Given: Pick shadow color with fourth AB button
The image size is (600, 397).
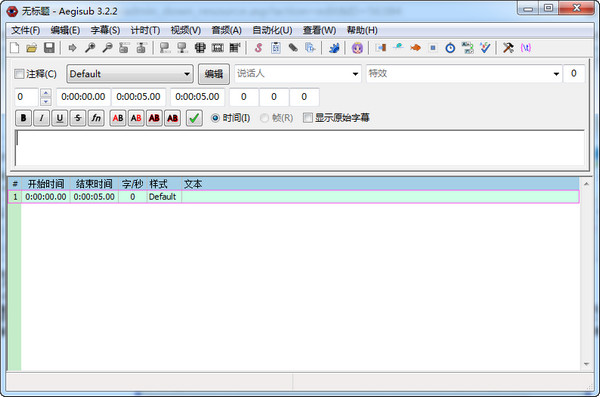Looking at the screenshot, I should point(173,118).
